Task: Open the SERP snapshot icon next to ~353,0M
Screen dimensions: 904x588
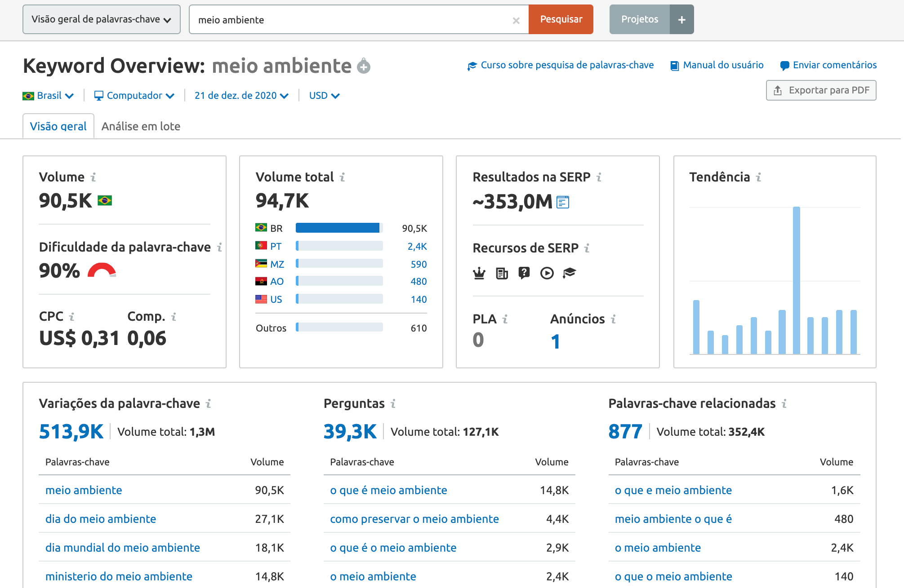Action: click(x=563, y=202)
